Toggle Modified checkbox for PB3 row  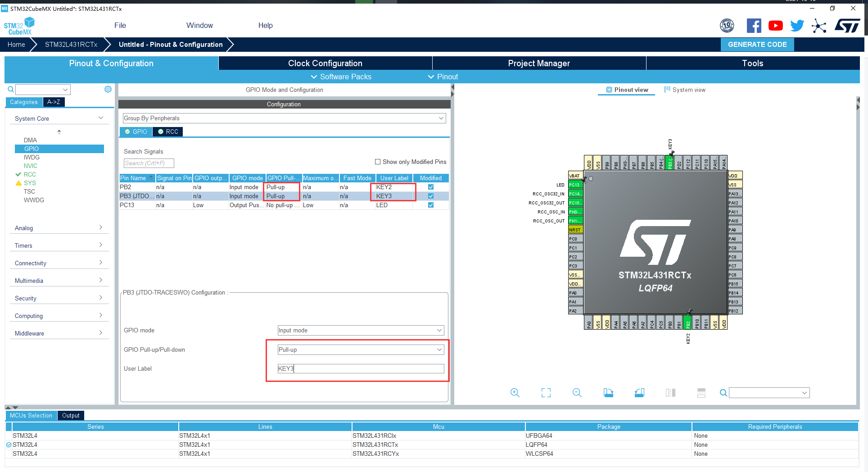tap(431, 196)
